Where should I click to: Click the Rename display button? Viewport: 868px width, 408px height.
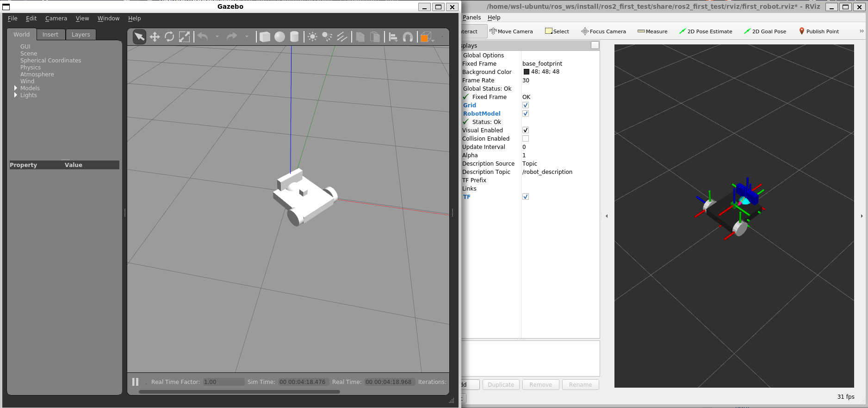pyautogui.click(x=580, y=385)
